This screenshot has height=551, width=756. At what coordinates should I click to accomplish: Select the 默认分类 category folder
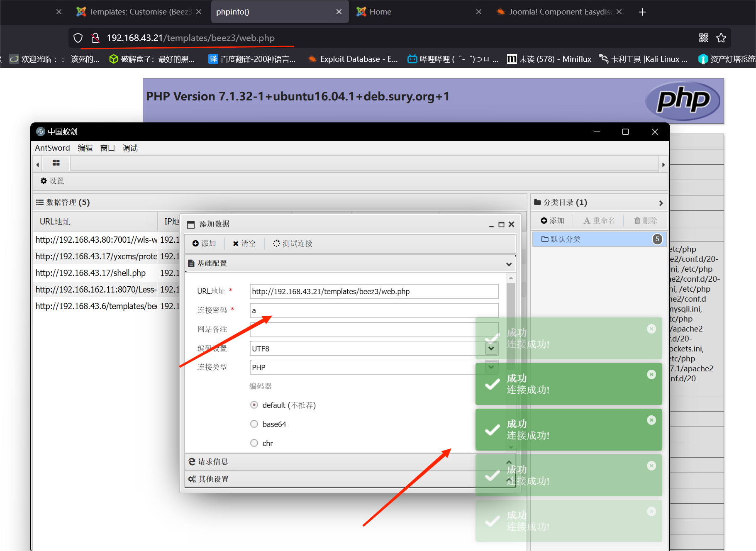599,239
